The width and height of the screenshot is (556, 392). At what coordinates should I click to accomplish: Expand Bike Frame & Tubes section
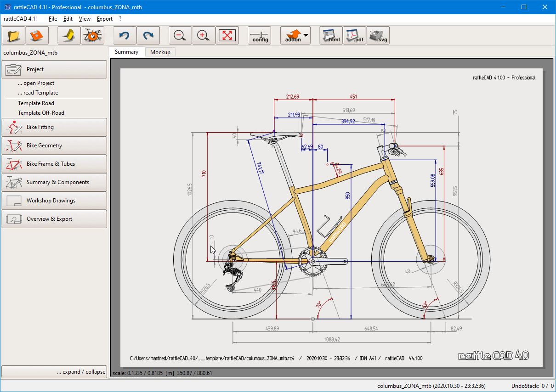click(x=54, y=164)
